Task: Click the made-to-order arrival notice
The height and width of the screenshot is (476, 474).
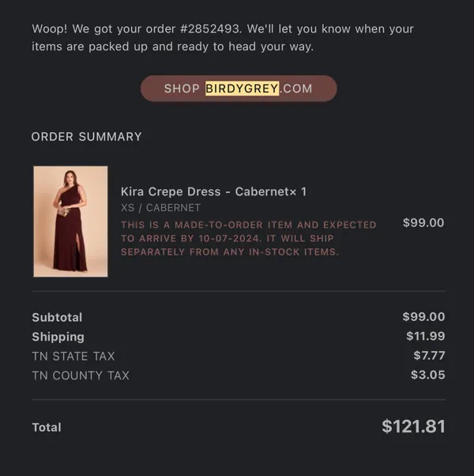Action: tap(248, 238)
